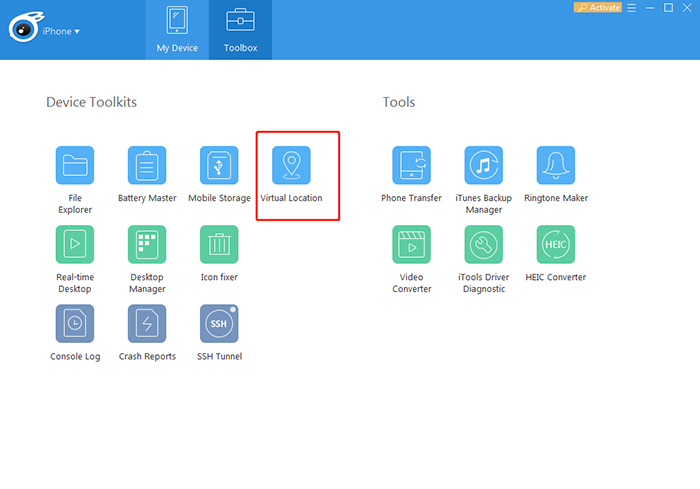Click the orange Activate button
This screenshot has height=489, width=700.
coord(597,7)
